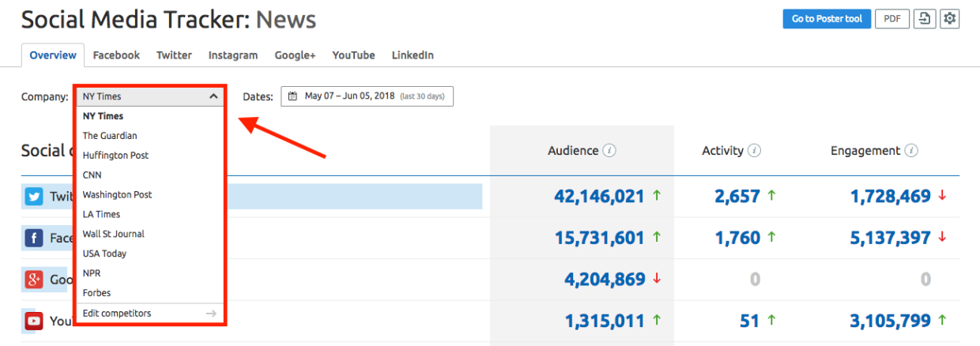Click info icon next to Activity
Image resolution: width=980 pixels, height=346 pixels.
click(754, 151)
